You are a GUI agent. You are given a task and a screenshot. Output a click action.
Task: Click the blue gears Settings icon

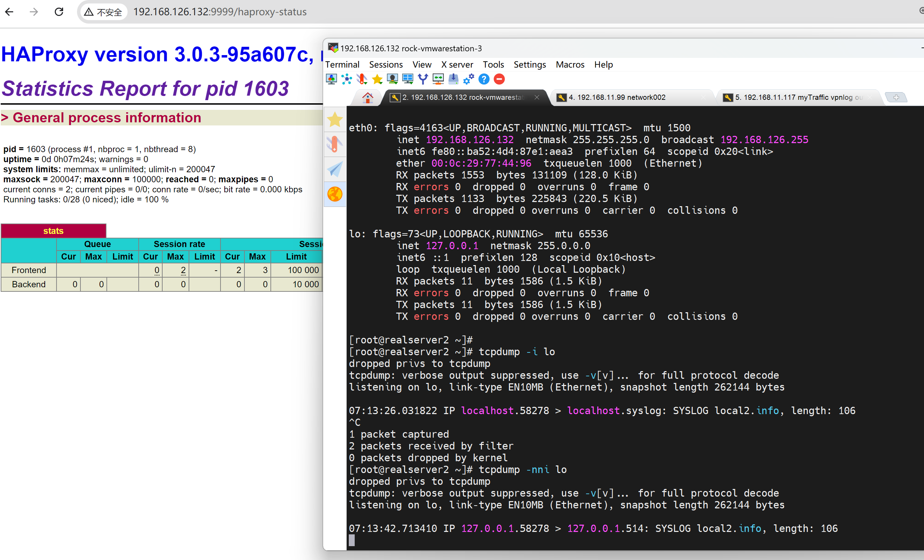click(469, 79)
